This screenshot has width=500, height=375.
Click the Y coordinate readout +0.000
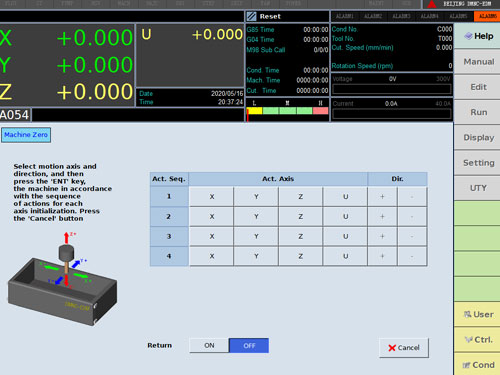coord(95,65)
